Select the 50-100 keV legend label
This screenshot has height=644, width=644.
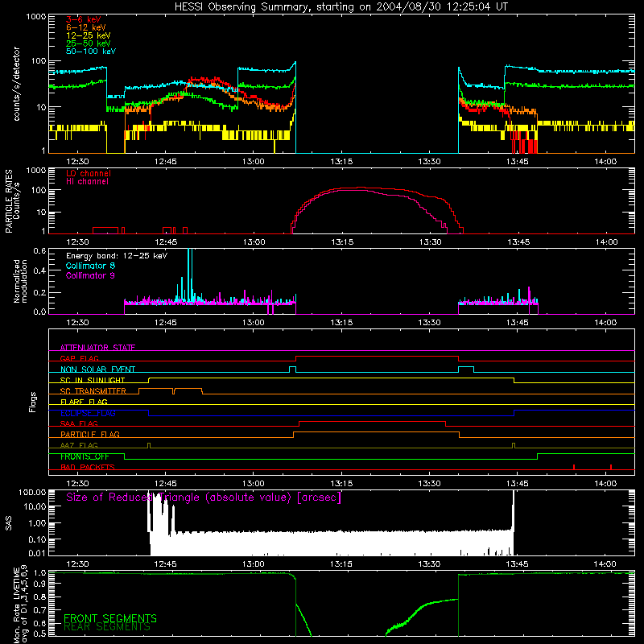91,52
